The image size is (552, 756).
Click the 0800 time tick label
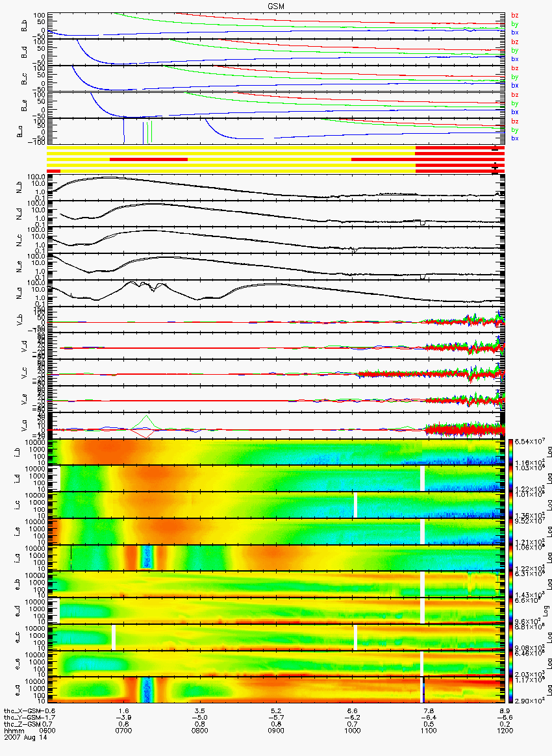tap(199, 731)
